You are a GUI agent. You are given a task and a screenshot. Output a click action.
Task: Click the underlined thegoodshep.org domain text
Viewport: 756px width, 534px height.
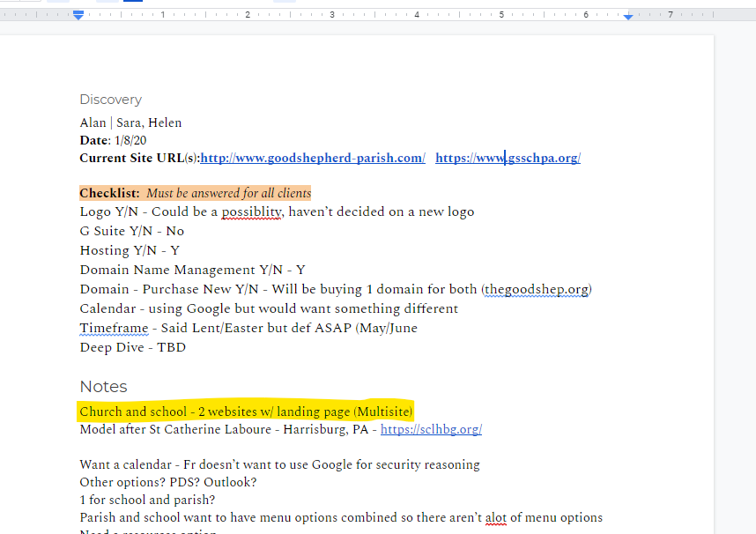[537, 289]
